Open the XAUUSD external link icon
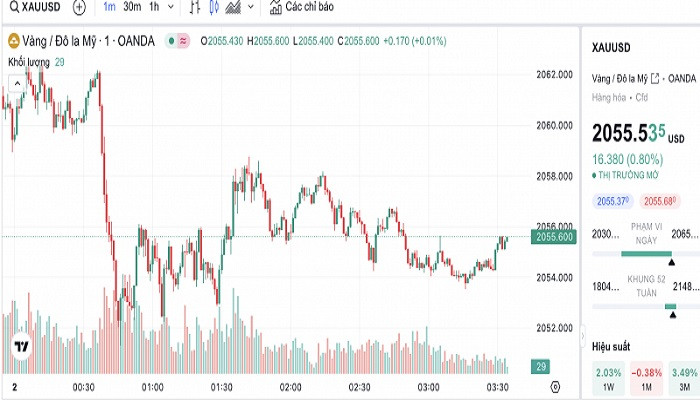 click(655, 78)
